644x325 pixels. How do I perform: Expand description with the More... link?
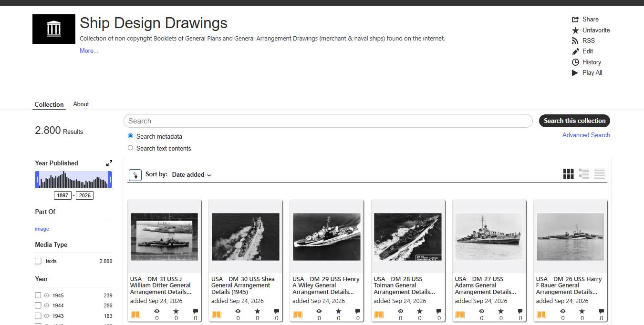coord(89,51)
